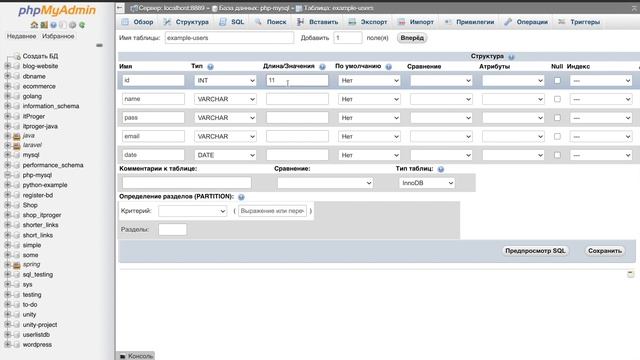Open the SQL tab
Image resolution: width=640 pixels, height=360 pixels.
tap(231, 22)
